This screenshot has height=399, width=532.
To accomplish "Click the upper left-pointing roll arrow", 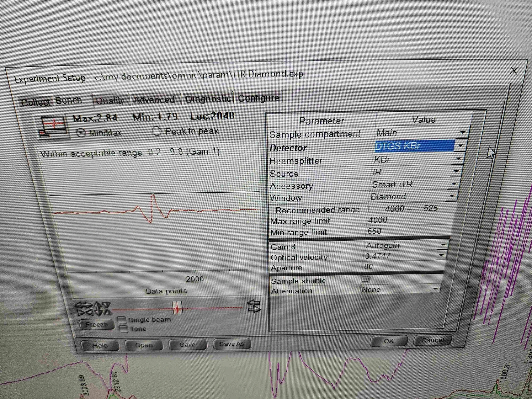I will pos(254,303).
